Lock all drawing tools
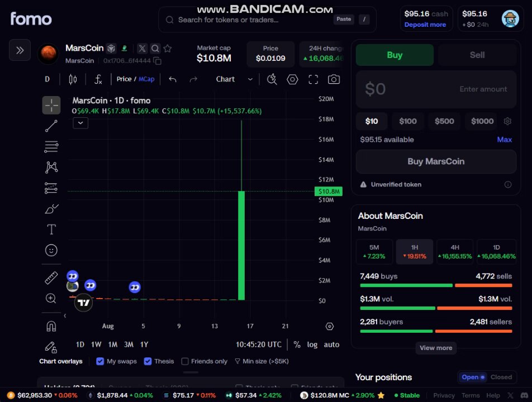 click(51, 347)
